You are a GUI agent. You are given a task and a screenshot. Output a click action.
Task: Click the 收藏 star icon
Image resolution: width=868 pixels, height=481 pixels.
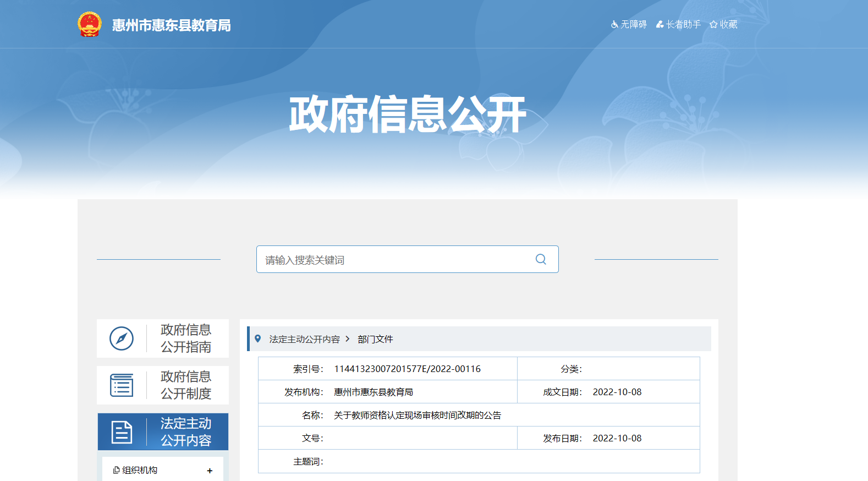713,25
